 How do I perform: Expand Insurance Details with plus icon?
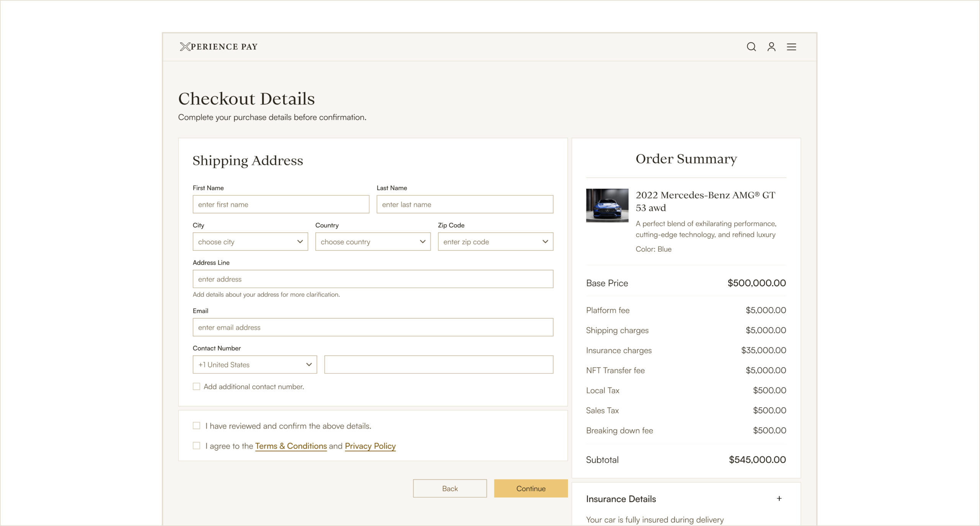point(779,498)
